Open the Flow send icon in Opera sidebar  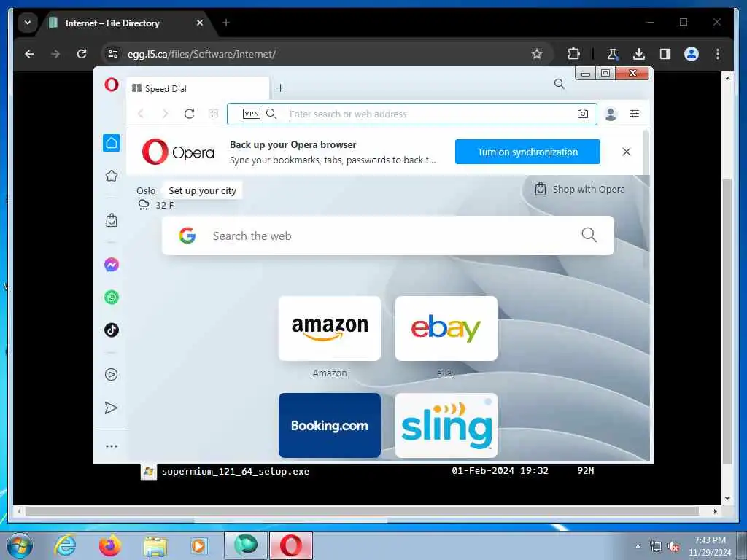[x=111, y=408]
